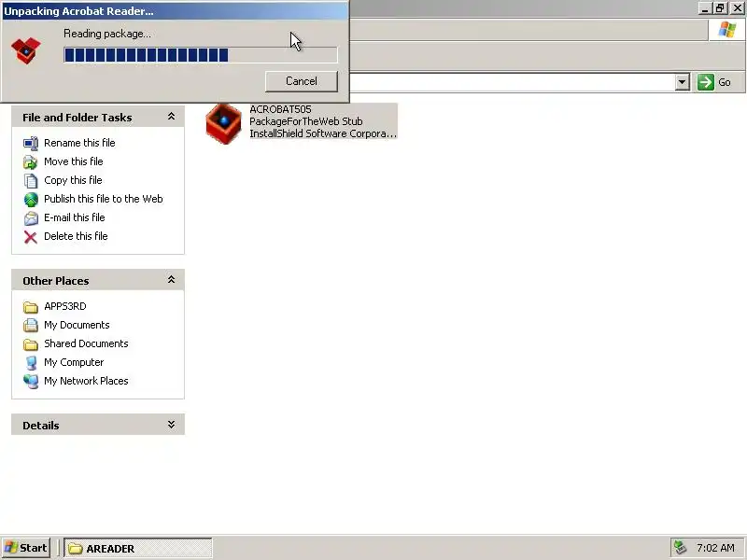
Task: Click the APPS3RD folder icon
Action: 31,307
